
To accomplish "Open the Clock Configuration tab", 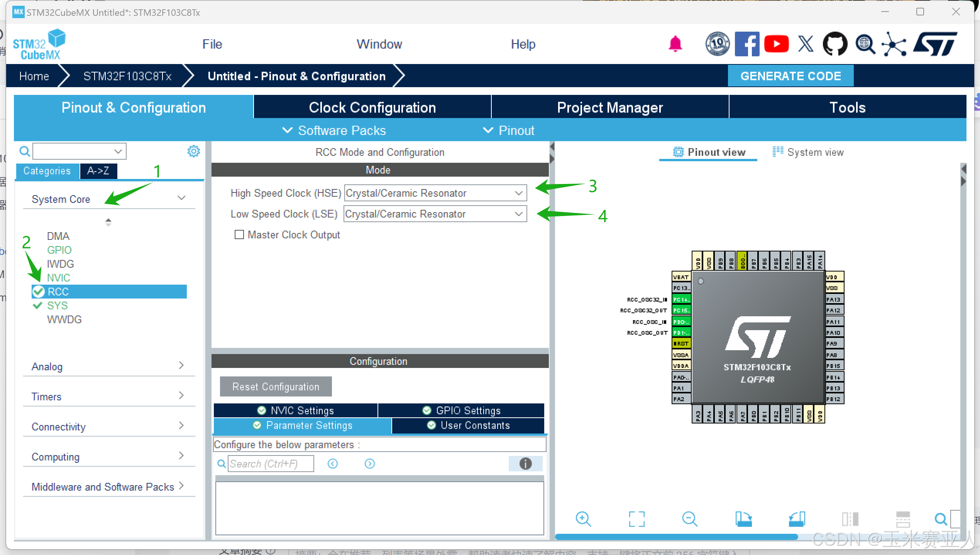I will point(372,108).
